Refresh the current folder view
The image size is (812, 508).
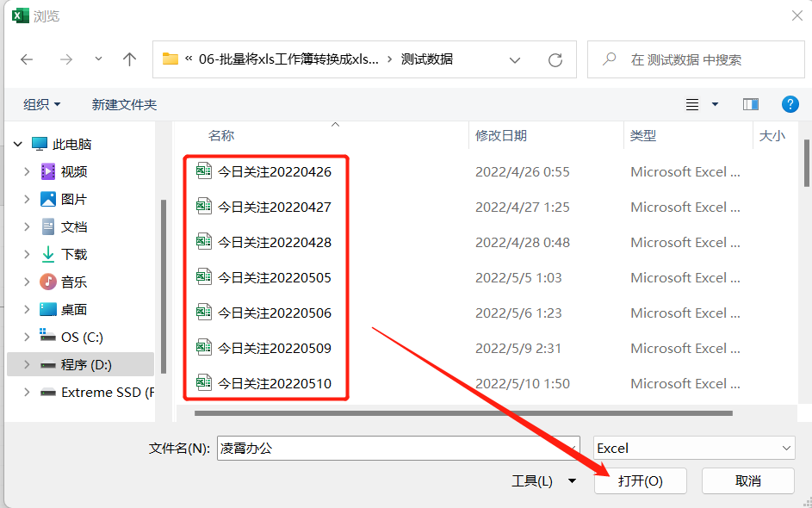click(555, 60)
